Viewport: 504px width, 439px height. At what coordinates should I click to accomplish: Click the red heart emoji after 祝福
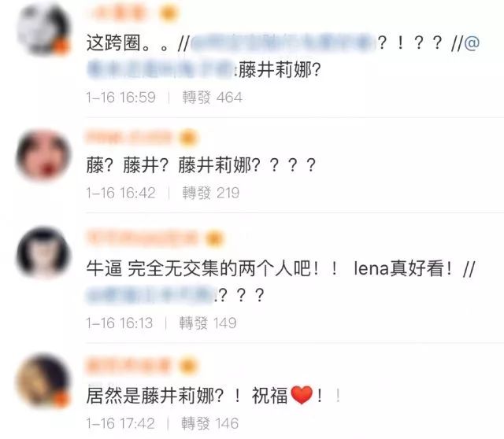[302, 395]
